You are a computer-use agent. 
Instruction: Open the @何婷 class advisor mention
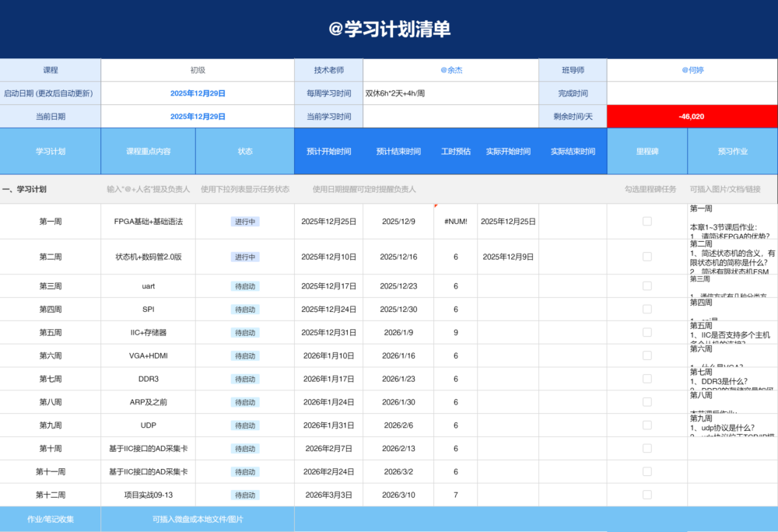tap(692, 70)
